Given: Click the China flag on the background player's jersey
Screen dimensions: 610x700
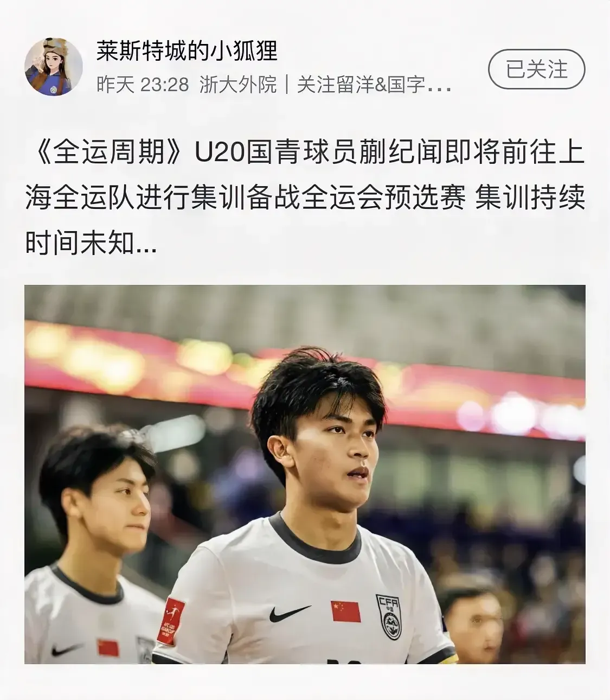Looking at the screenshot, I should tap(108, 648).
